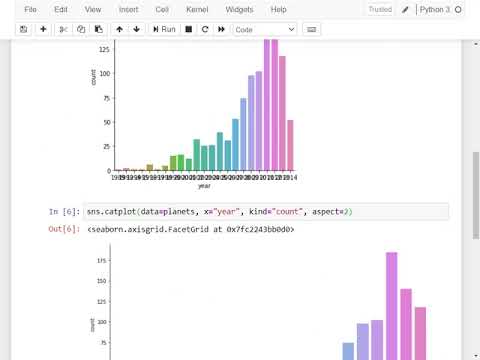Image resolution: width=480 pixels, height=360 pixels.
Task: Open the Edit menu
Action: coord(61,9)
